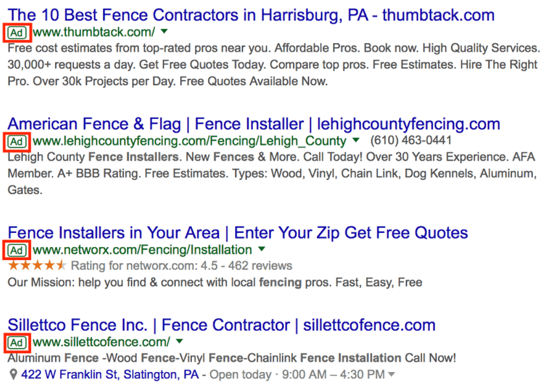Click the www.thumbtack.com/ green URL

pos(94,33)
